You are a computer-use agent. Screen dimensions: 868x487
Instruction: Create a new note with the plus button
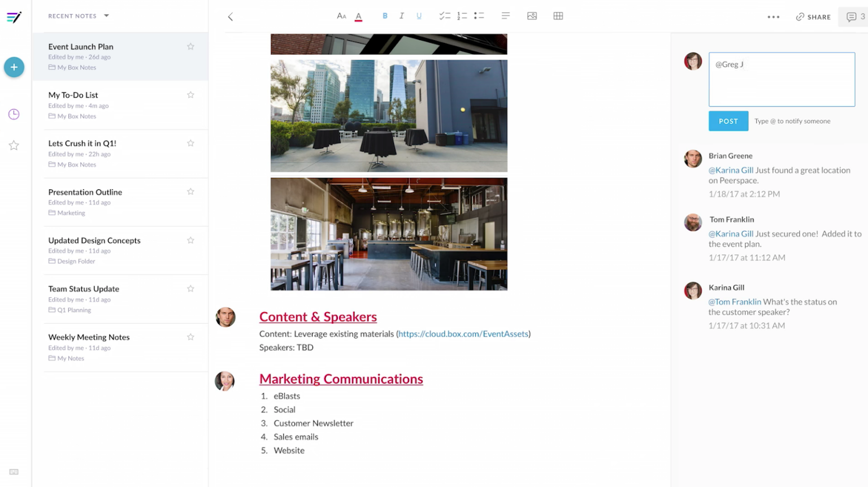coord(14,67)
